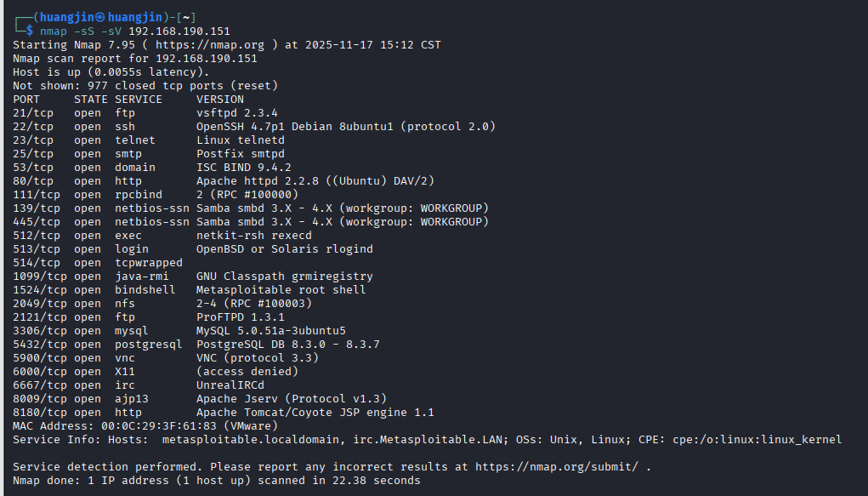Select the vsftpd 2.3.4 version text
Image resolution: width=868 pixels, height=496 pixels.
tap(237, 113)
